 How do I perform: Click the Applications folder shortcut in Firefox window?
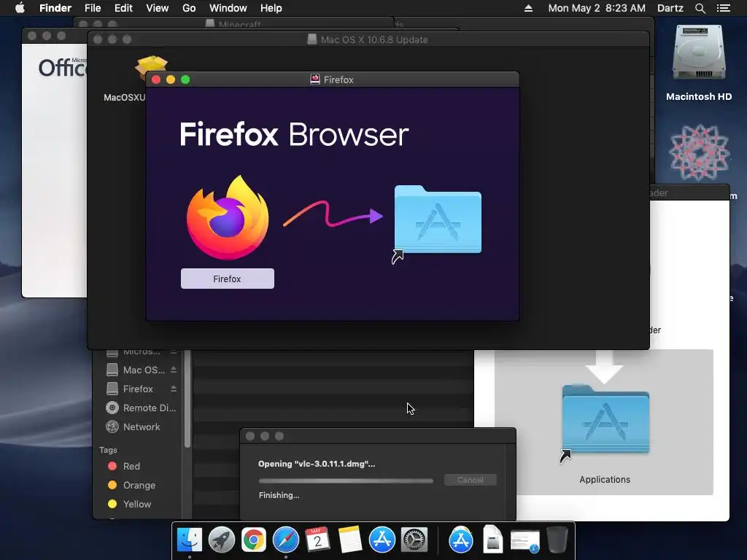click(x=438, y=220)
